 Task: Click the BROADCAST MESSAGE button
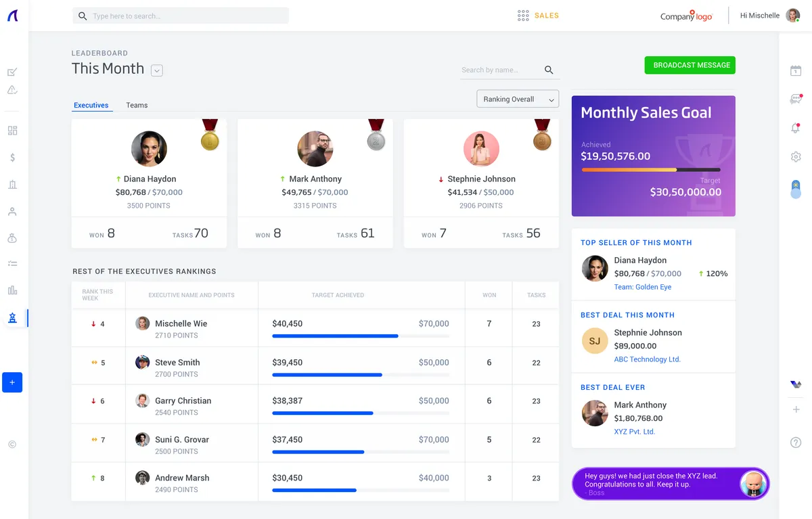pos(690,65)
